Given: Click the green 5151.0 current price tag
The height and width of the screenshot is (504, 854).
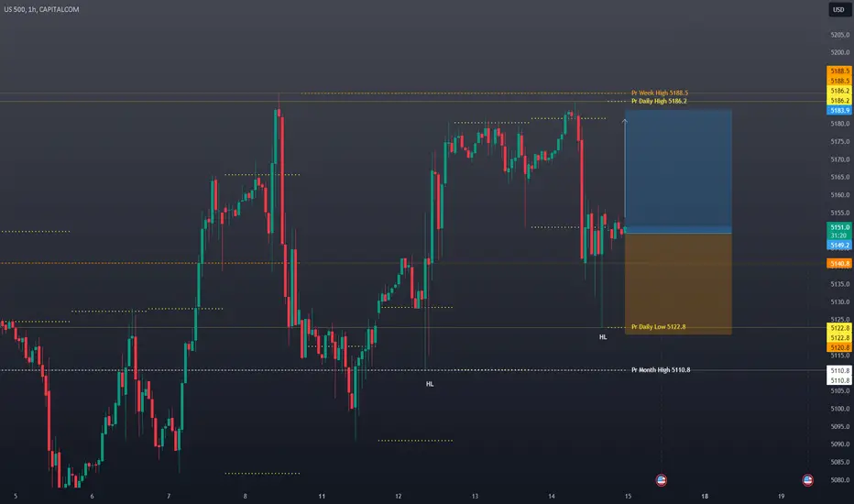Looking at the screenshot, I should coord(839,227).
